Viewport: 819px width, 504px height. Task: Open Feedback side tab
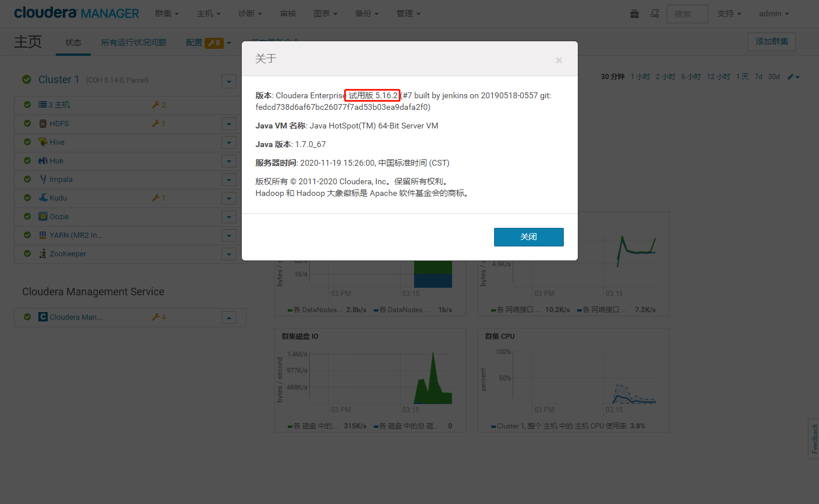[814, 439]
